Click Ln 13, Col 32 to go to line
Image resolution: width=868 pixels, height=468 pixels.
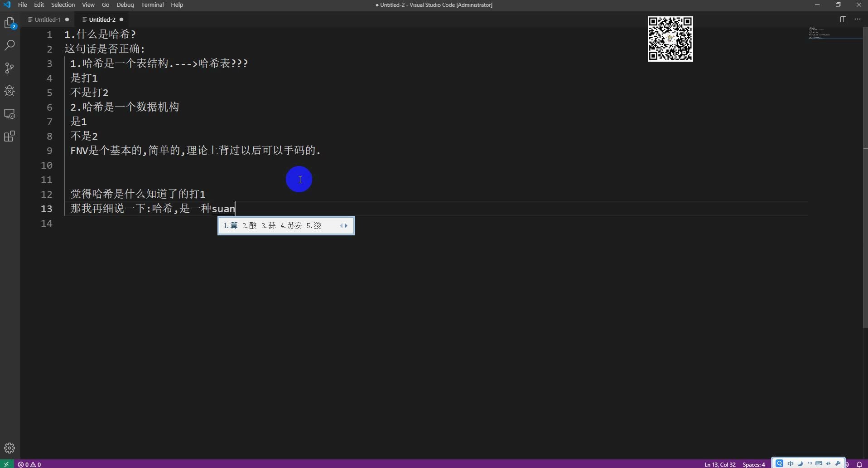[719, 464]
